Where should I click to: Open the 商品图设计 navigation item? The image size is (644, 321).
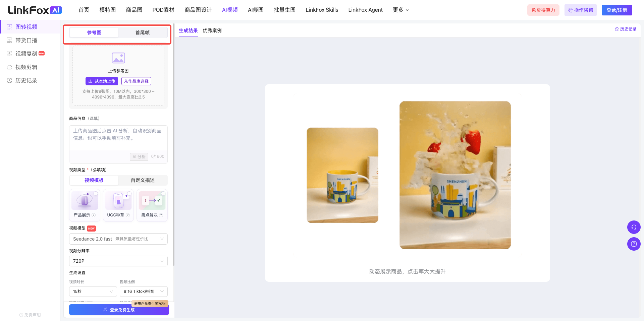pyautogui.click(x=198, y=10)
